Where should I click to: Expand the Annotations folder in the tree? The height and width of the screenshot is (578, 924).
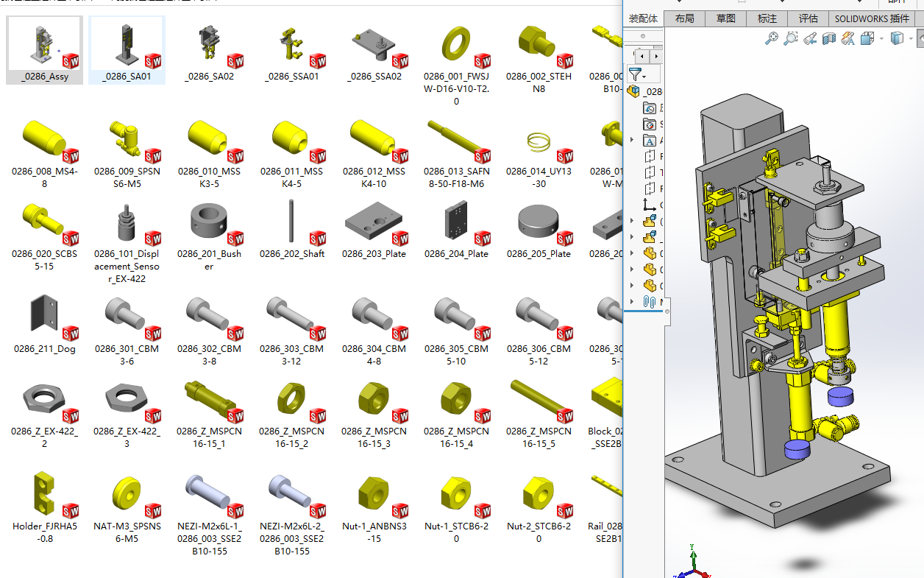(632, 140)
